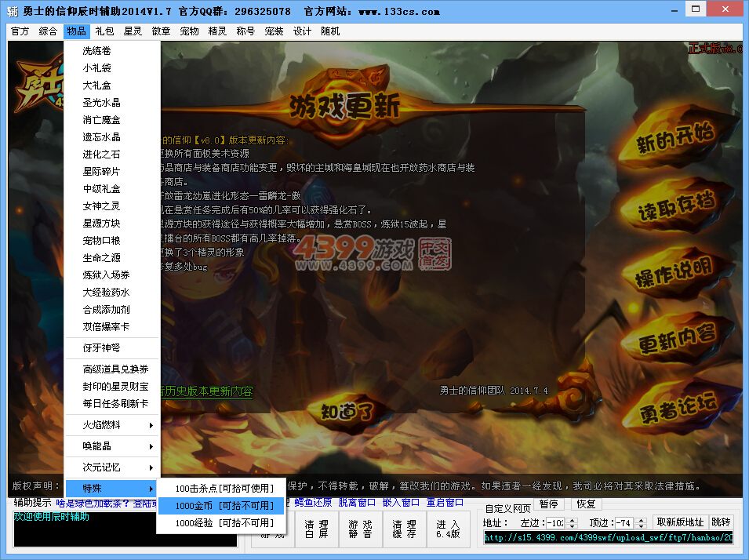The height and width of the screenshot is (560, 749).
Task: Click the 重启窗口 link
Action: [445, 502]
